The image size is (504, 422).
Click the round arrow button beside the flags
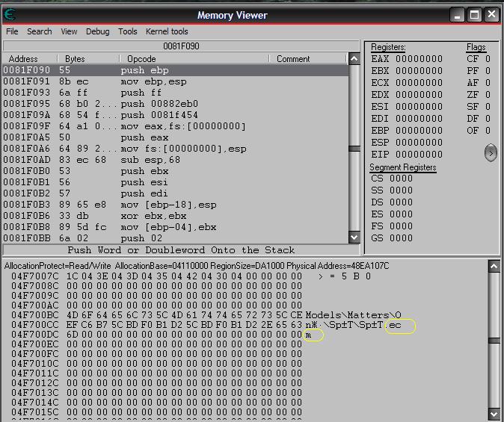(x=491, y=152)
